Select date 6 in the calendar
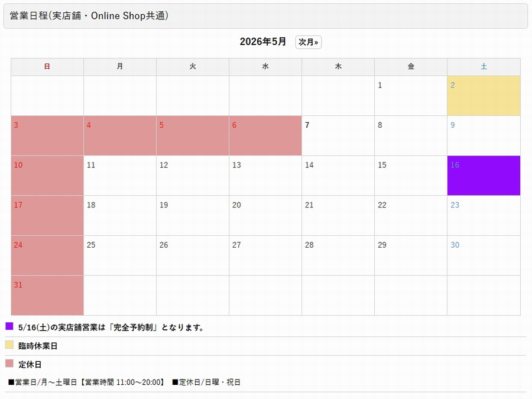This screenshot has width=532, height=399. (x=265, y=136)
